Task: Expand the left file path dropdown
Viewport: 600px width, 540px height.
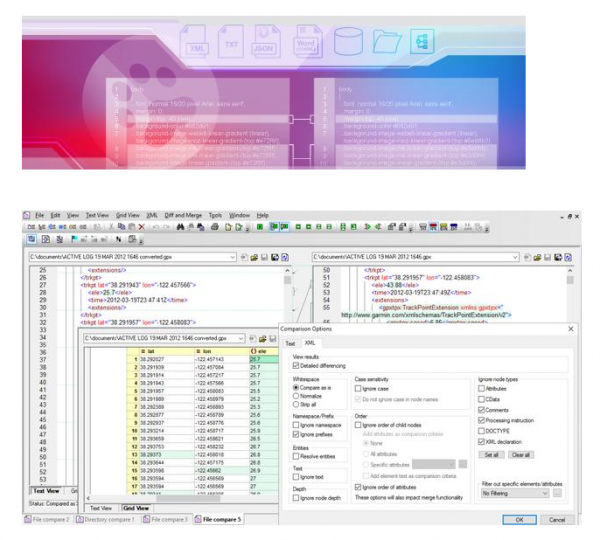Action: coord(241,257)
